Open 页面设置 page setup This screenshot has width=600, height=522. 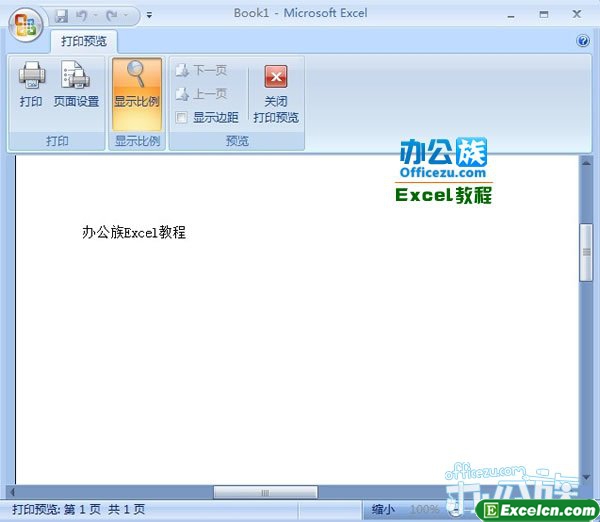(76, 85)
